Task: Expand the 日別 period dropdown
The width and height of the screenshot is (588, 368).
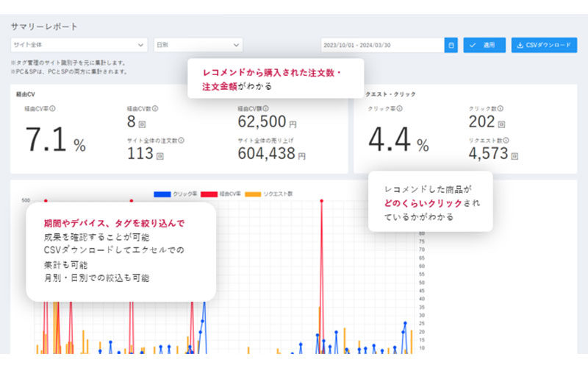Action: (x=198, y=45)
